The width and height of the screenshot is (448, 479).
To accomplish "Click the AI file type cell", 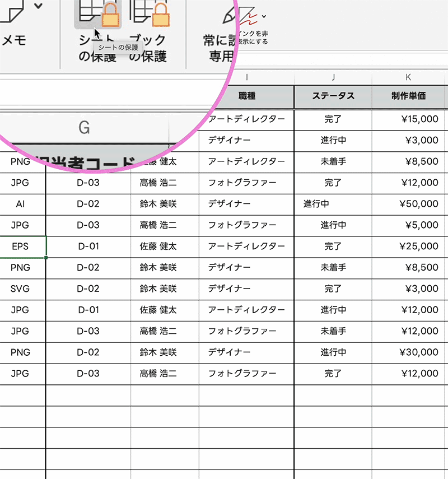I will [x=20, y=204].
